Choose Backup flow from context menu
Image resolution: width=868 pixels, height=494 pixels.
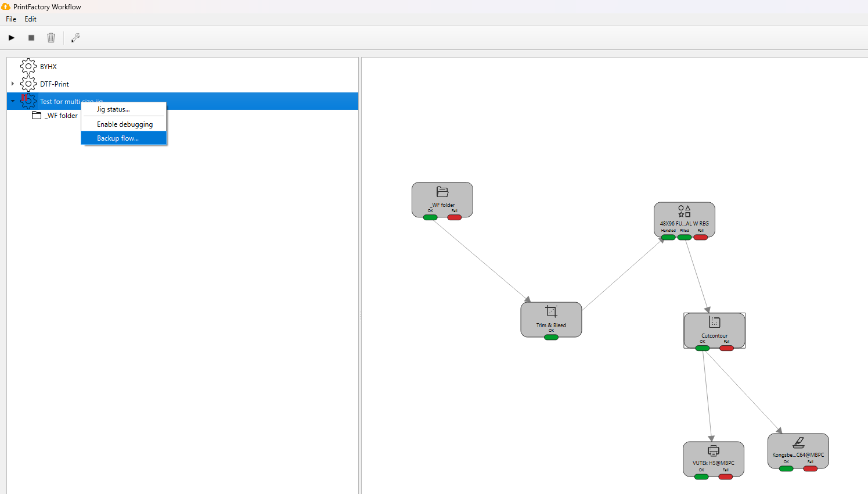click(x=124, y=138)
